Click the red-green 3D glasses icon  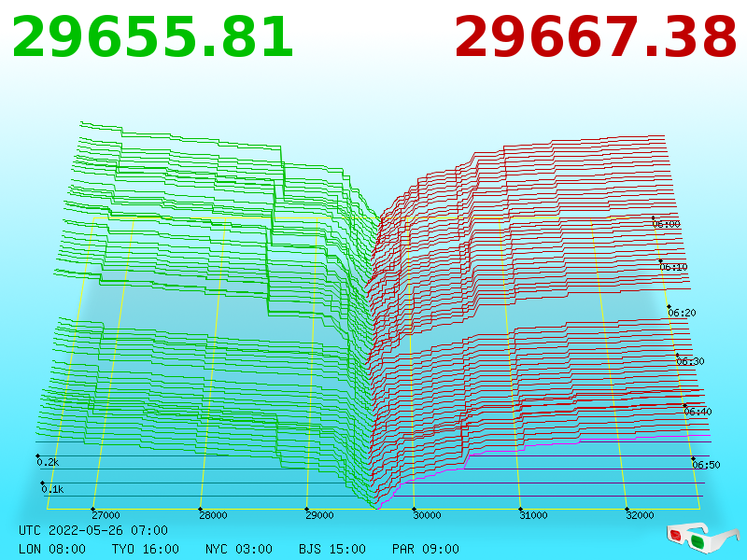tap(703, 539)
